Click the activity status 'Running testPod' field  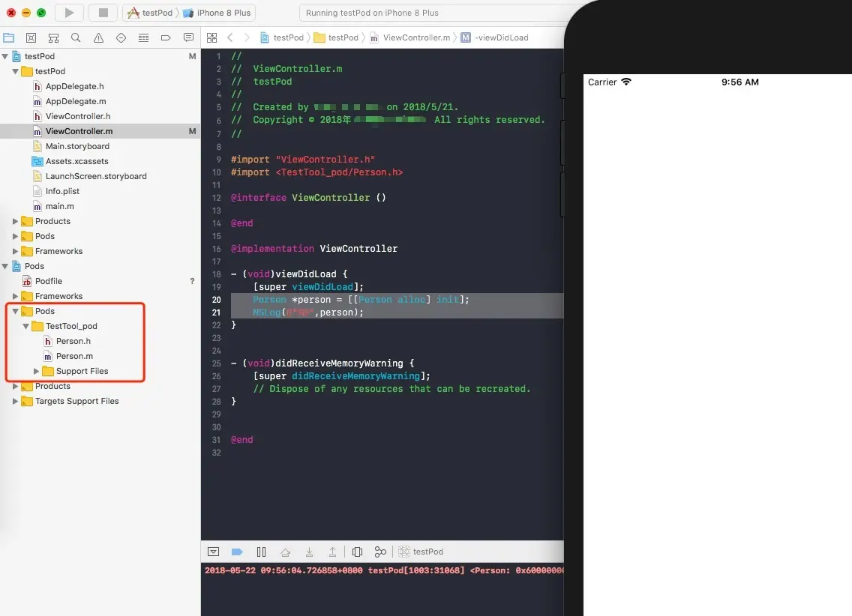432,13
